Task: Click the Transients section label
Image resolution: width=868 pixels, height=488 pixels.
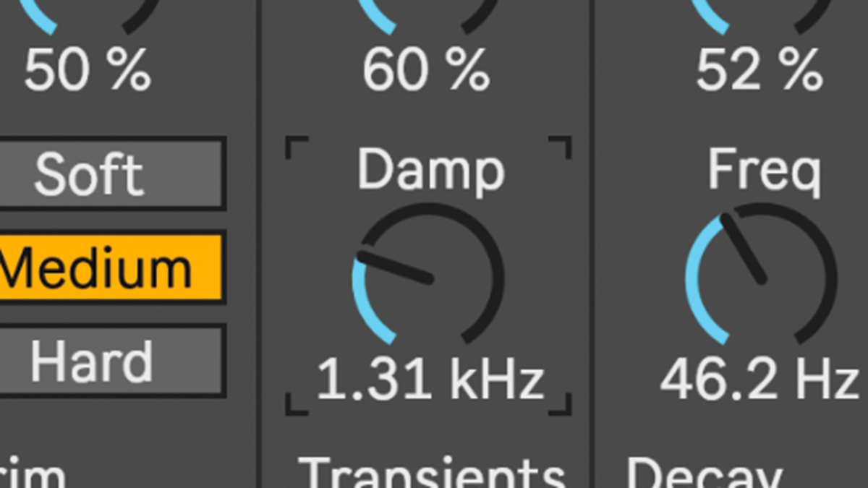Action: 432,472
